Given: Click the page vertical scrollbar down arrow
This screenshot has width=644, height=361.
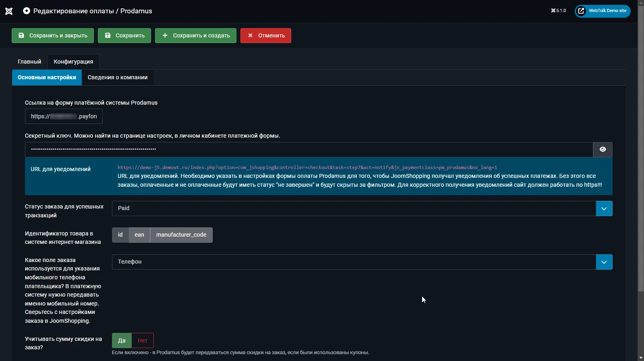Looking at the screenshot, I should click(641, 357).
